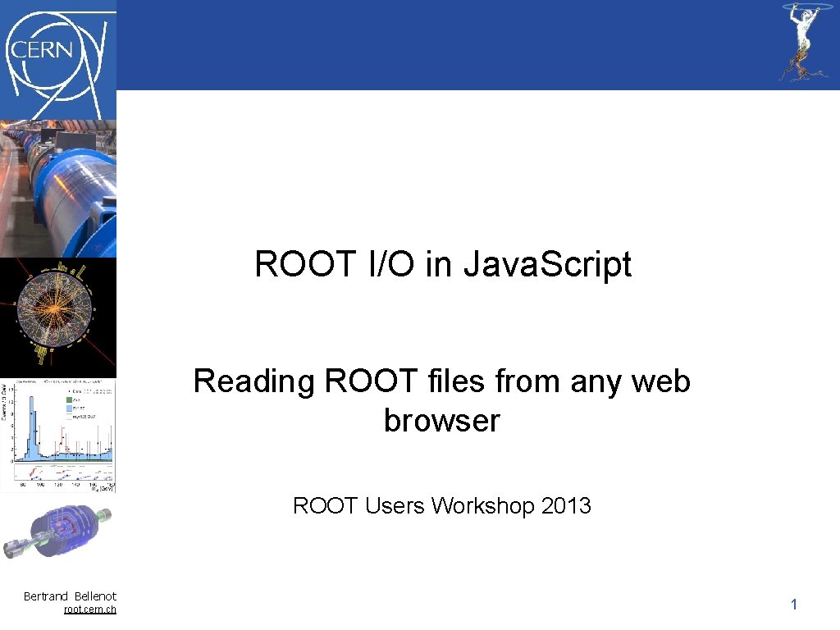The height and width of the screenshot is (630, 840).
Task: Select the LHC tunnel magnet photo
Action: point(58,189)
